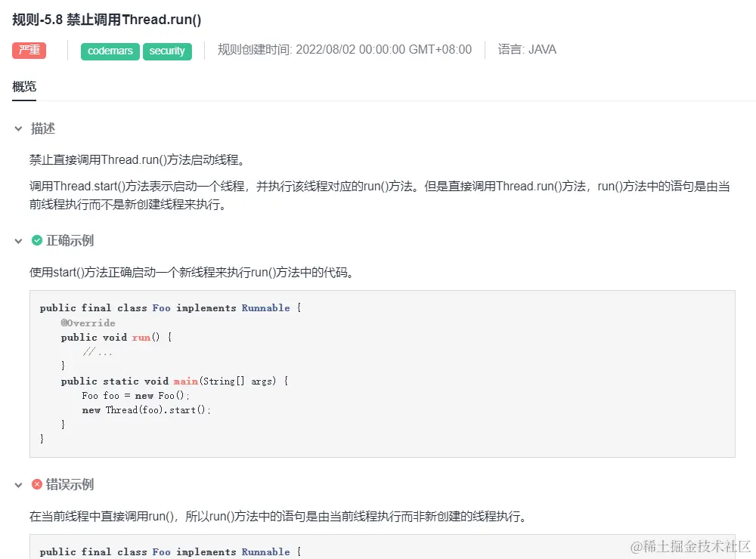Image resolution: width=756 pixels, height=559 pixels.
Task: Click the security tag
Action: click(x=167, y=51)
